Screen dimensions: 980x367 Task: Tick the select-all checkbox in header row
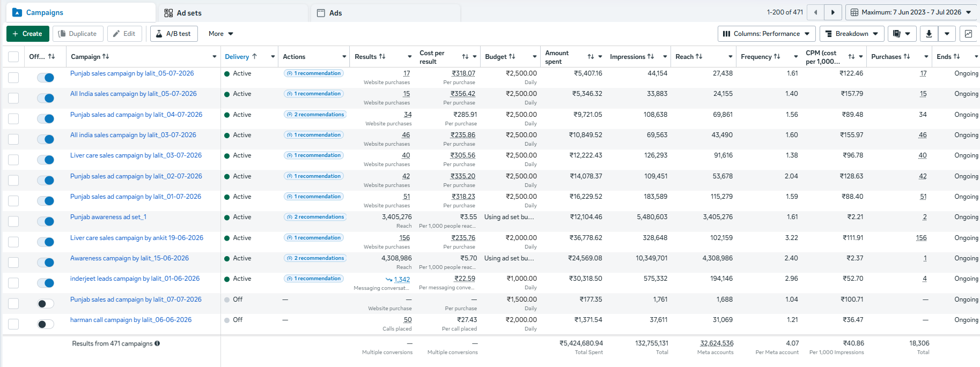click(x=13, y=57)
